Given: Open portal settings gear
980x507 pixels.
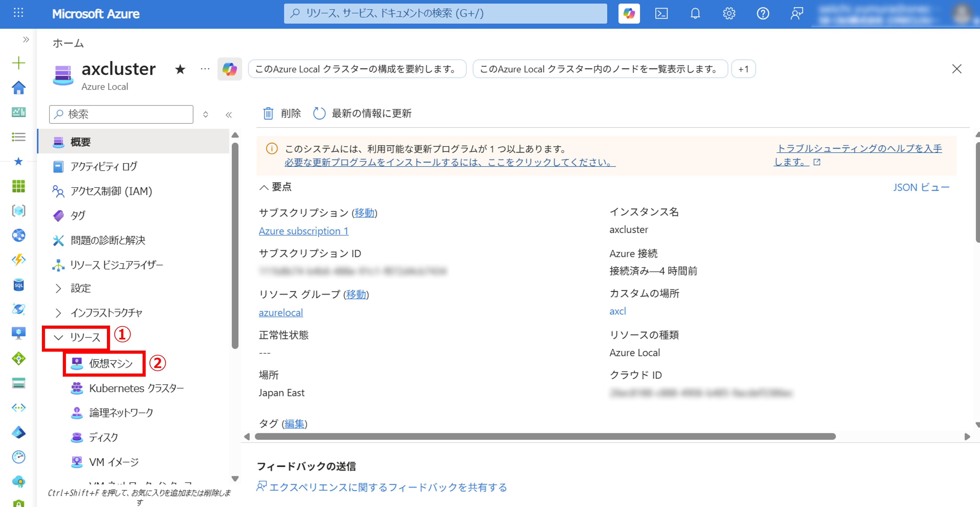Looking at the screenshot, I should [x=729, y=14].
